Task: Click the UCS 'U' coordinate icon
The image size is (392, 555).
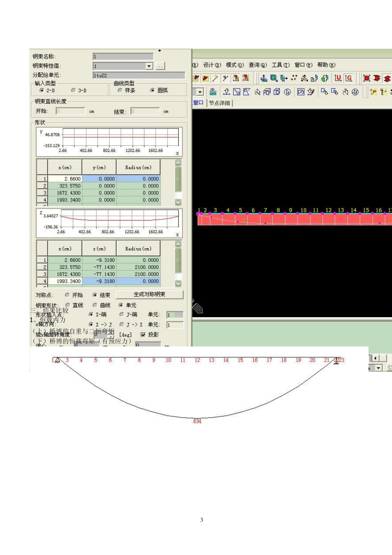Action: (x=338, y=78)
